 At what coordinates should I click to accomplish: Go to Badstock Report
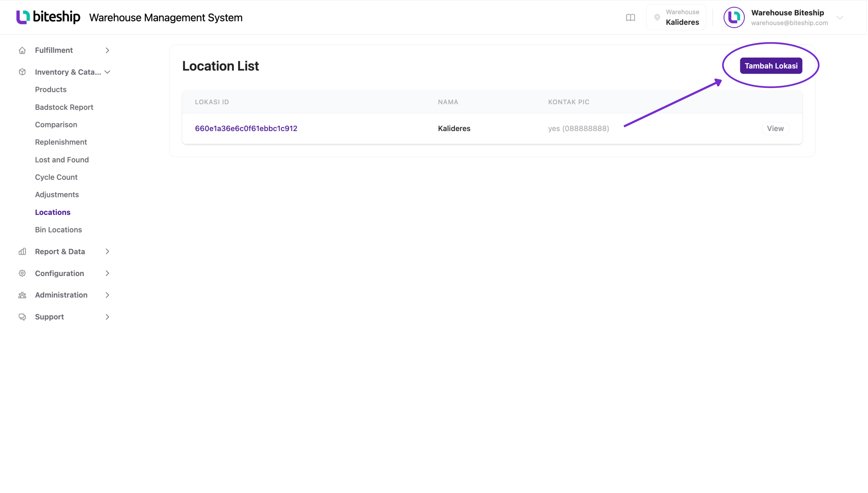click(x=64, y=107)
